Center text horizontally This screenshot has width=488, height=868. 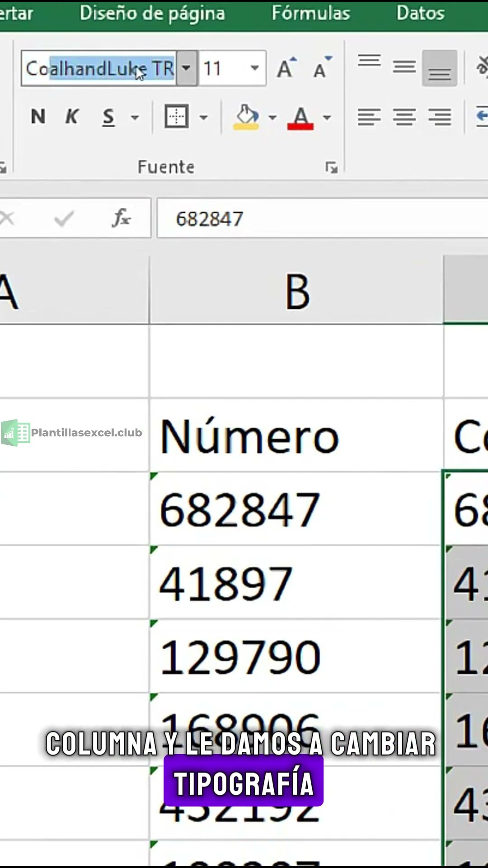coord(404,117)
